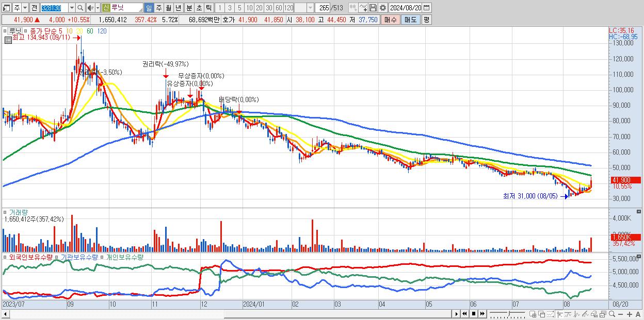Select the 주 weekly chart tab
The image size is (644, 320).
[x=158, y=8]
